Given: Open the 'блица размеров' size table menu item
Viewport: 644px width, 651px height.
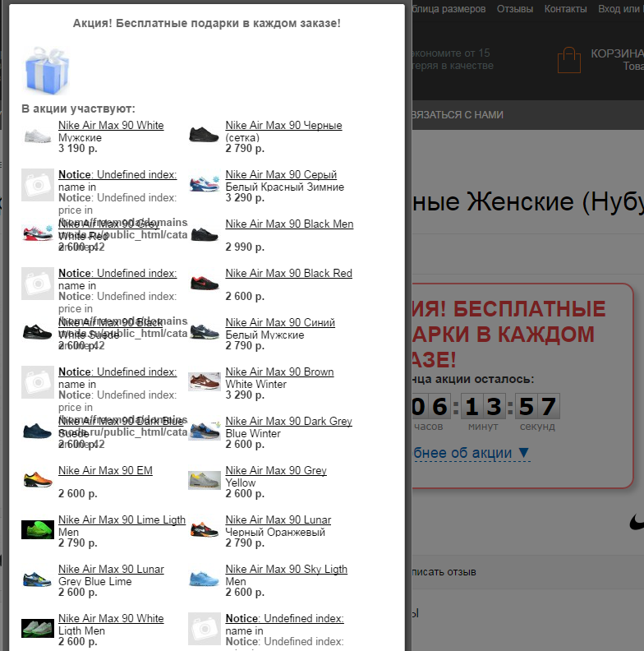Looking at the screenshot, I should [449, 9].
